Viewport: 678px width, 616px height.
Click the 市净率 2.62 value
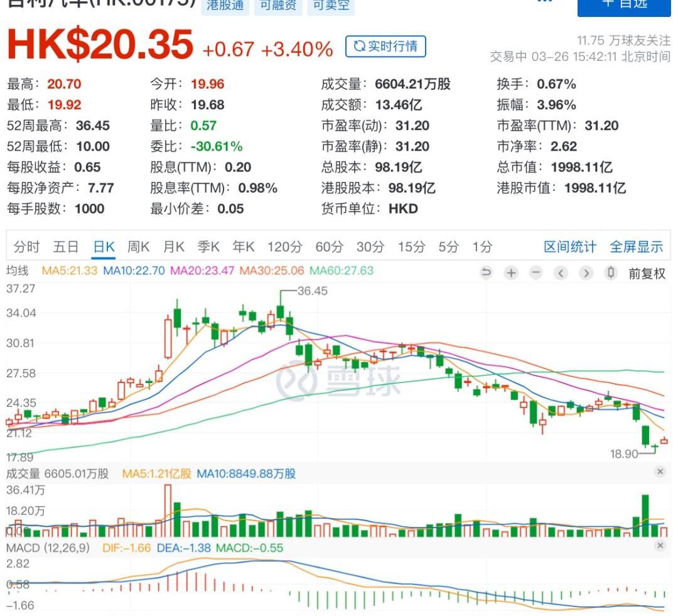tap(563, 147)
